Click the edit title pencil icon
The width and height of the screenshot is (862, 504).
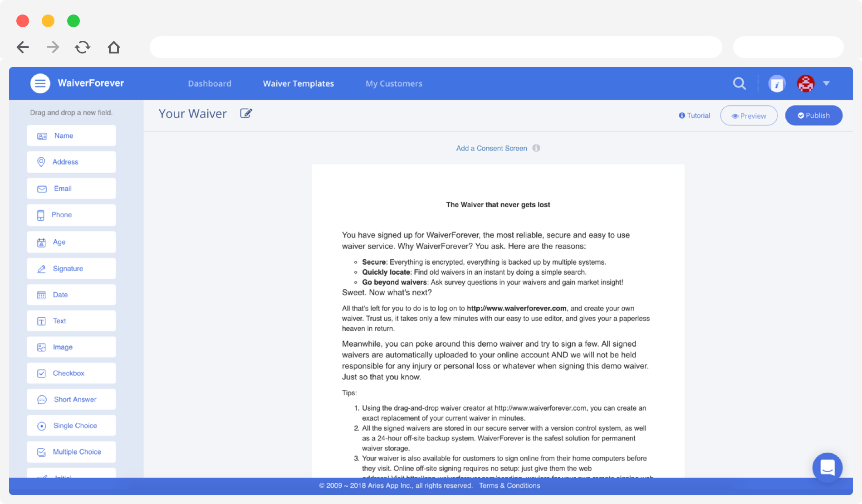click(246, 113)
